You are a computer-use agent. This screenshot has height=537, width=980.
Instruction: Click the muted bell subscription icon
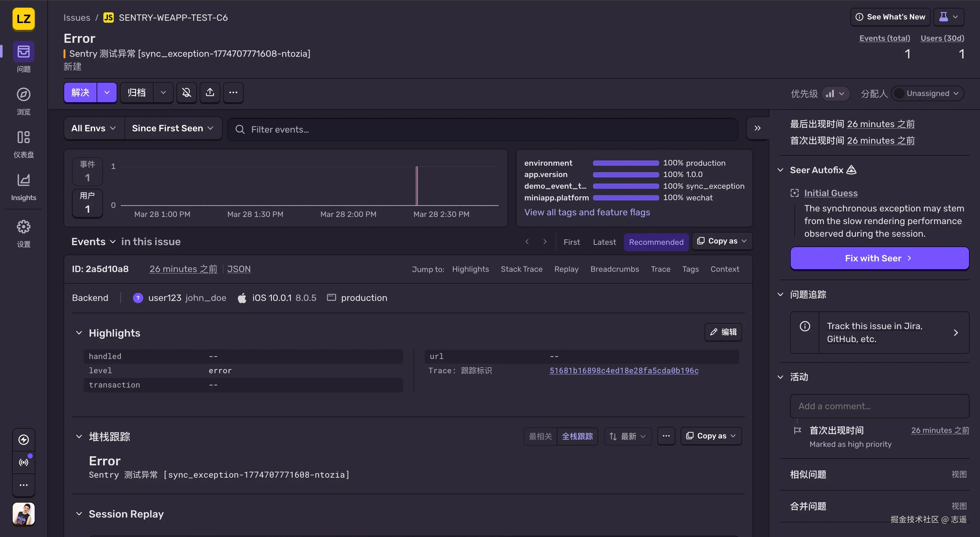tap(186, 92)
